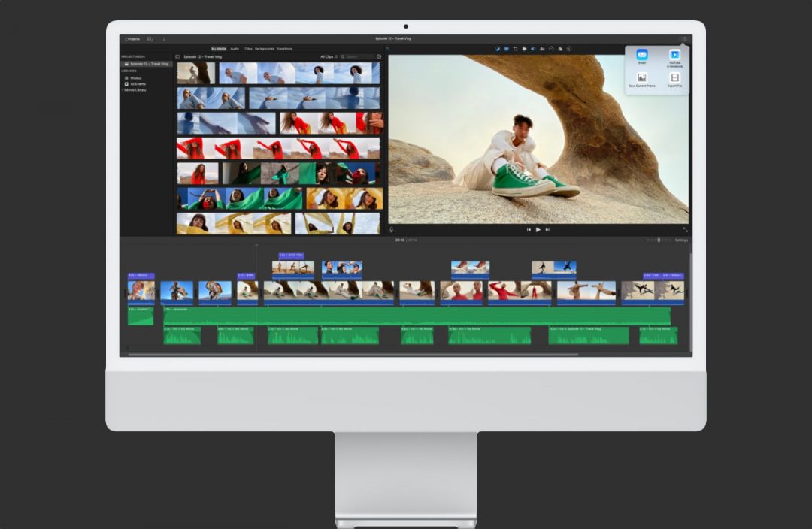
Task: Open the Volume adjustment control
Action: pyautogui.click(x=533, y=49)
